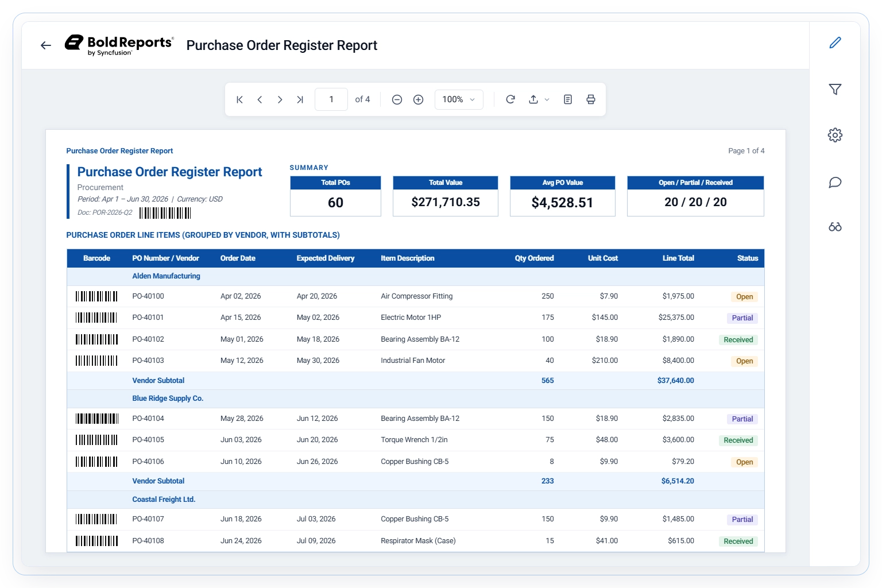Go to the previous report page
882x588 pixels.
point(260,99)
